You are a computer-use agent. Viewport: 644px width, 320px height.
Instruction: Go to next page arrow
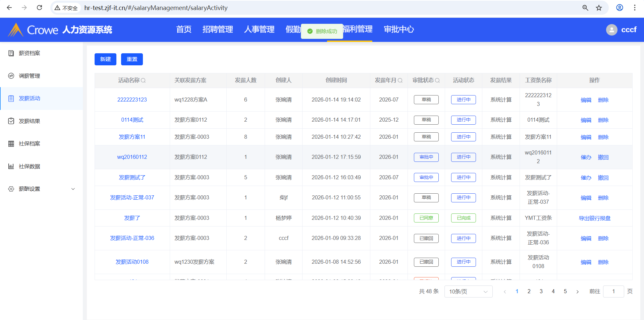click(x=577, y=292)
